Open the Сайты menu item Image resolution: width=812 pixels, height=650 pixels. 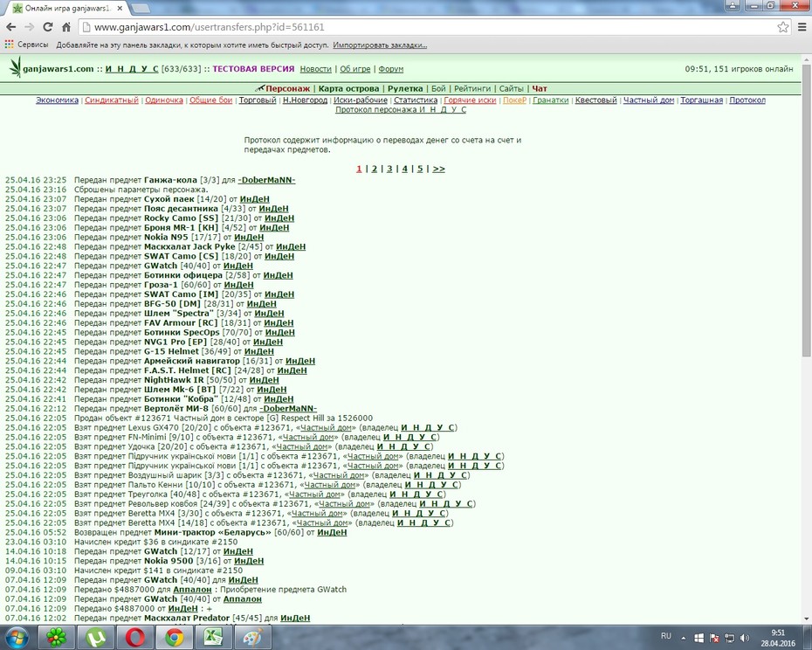pyautogui.click(x=512, y=88)
